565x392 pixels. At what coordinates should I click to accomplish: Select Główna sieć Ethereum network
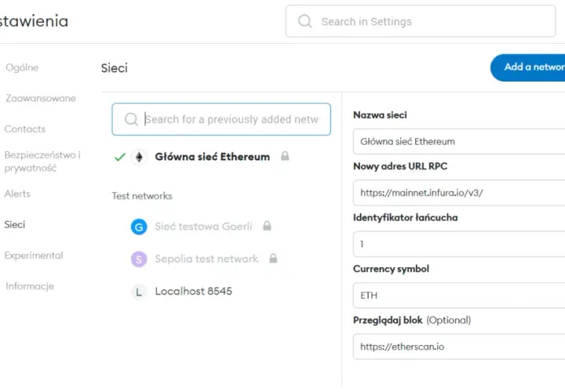point(212,157)
